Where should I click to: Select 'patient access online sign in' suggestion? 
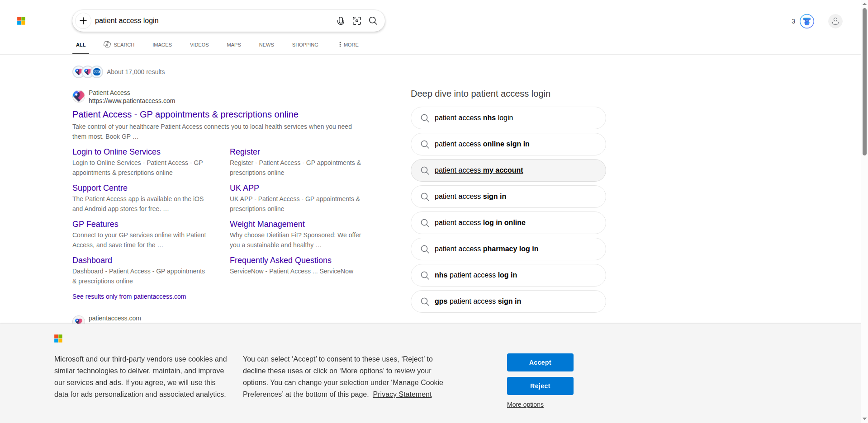tap(508, 144)
